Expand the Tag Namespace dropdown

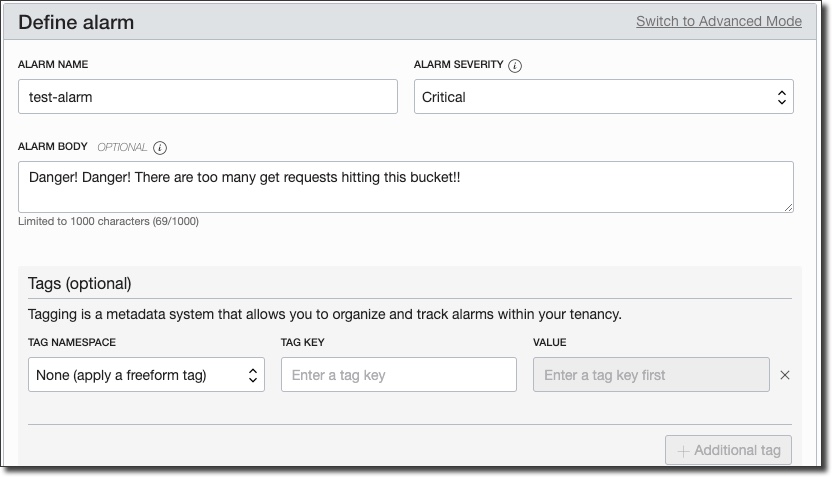[146, 375]
